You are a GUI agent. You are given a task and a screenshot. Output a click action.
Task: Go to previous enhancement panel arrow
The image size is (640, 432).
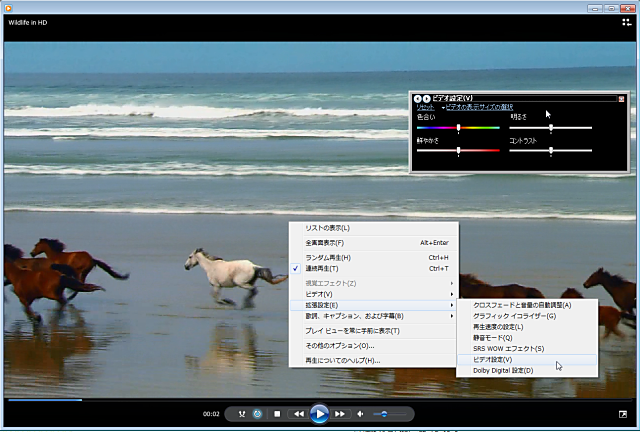(x=418, y=98)
